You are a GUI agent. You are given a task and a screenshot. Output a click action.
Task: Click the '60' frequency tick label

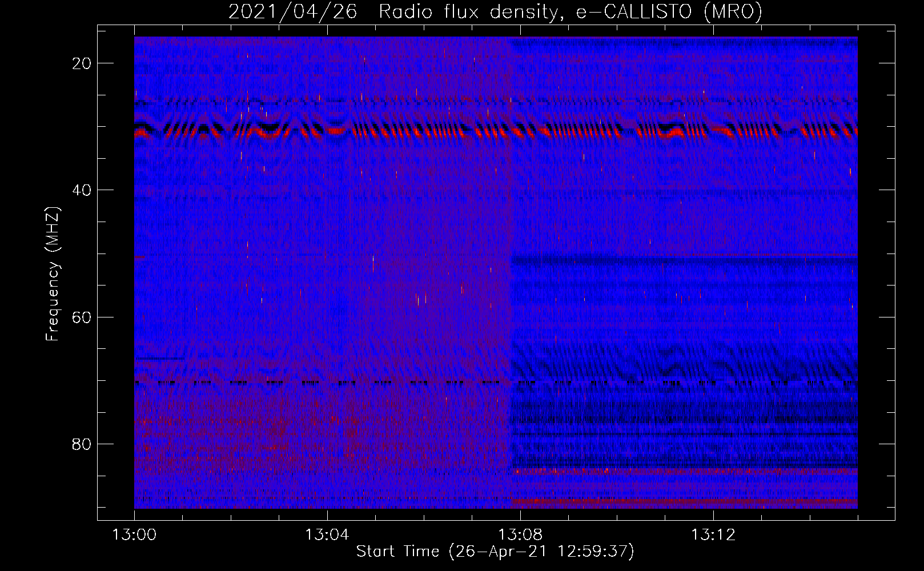coord(82,317)
